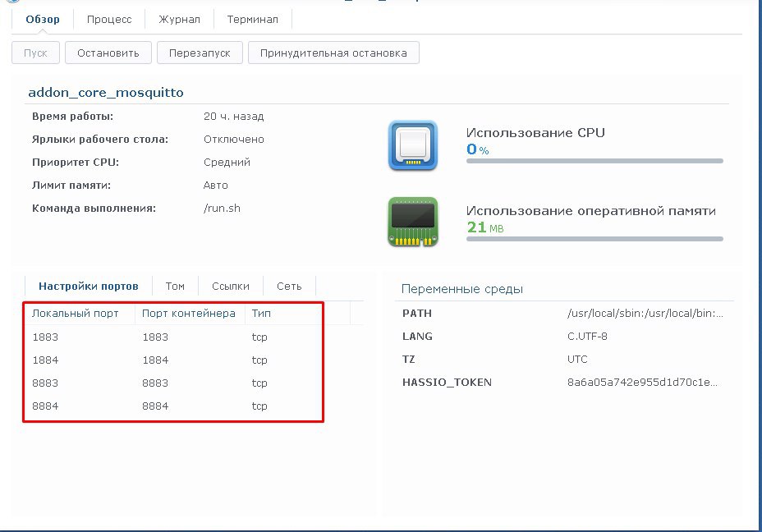Click the UTC value

coord(577,359)
